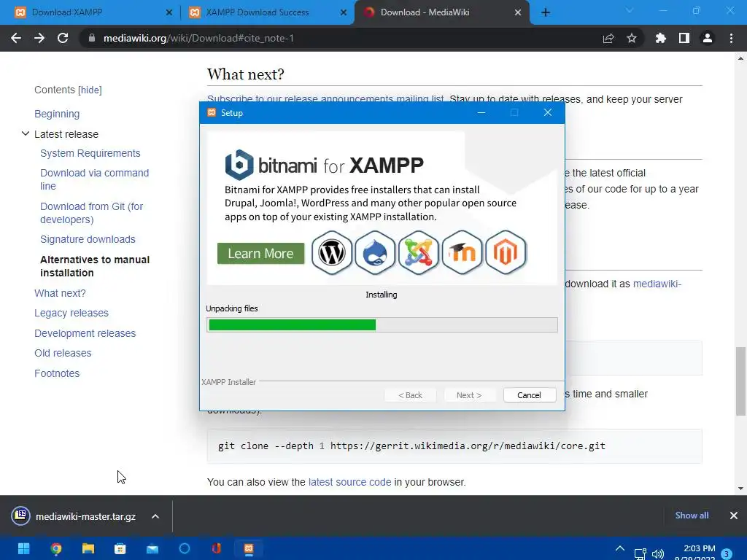Go forward in the browser
Screen dimensions: 747x560
[39, 38]
